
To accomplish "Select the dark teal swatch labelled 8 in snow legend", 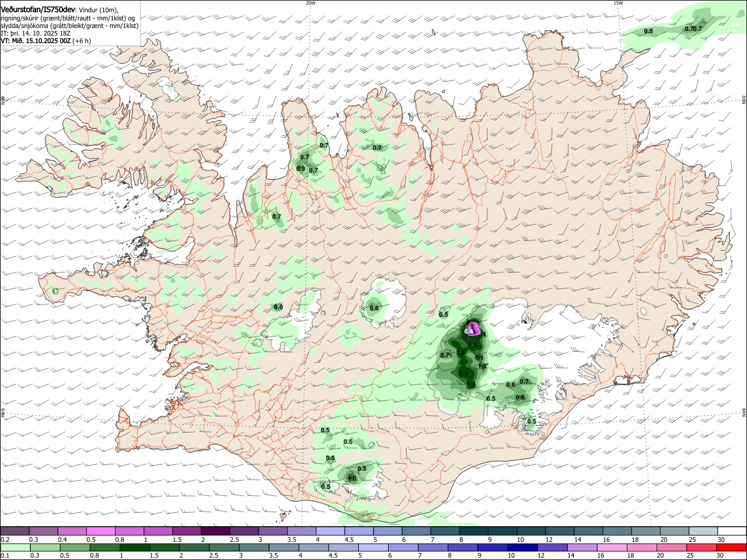I will (474, 531).
